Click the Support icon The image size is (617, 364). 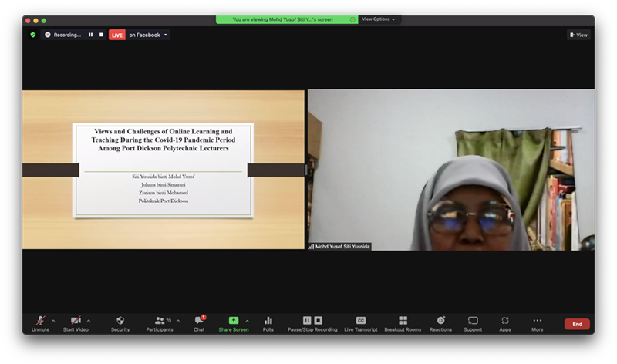(473, 320)
